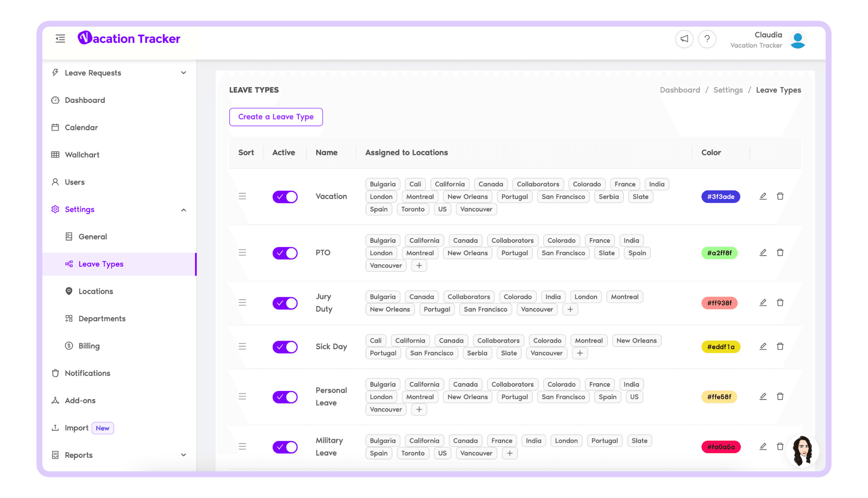This screenshot has width=868, height=498.
Task: Click the delete trash icon for Jury Duty
Action: tap(780, 303)
